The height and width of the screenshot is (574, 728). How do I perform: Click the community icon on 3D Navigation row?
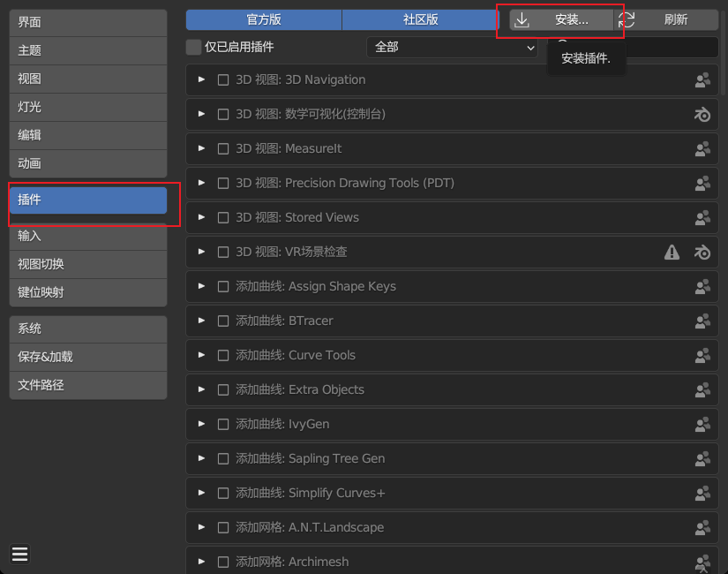click(702, 80)
